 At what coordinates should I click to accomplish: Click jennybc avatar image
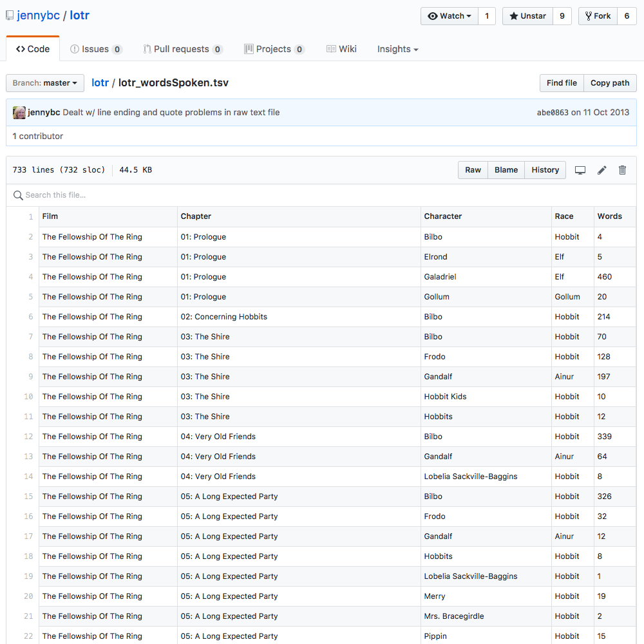19,113
